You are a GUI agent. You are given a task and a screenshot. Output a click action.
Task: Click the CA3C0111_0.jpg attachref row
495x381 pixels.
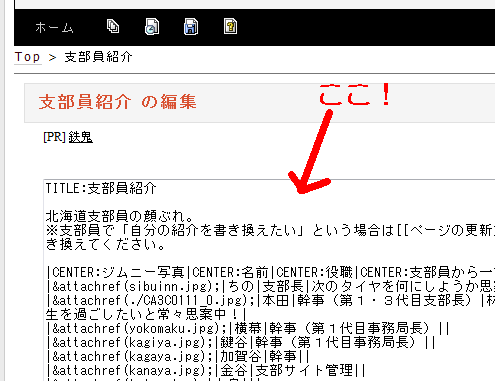[270, 300]
